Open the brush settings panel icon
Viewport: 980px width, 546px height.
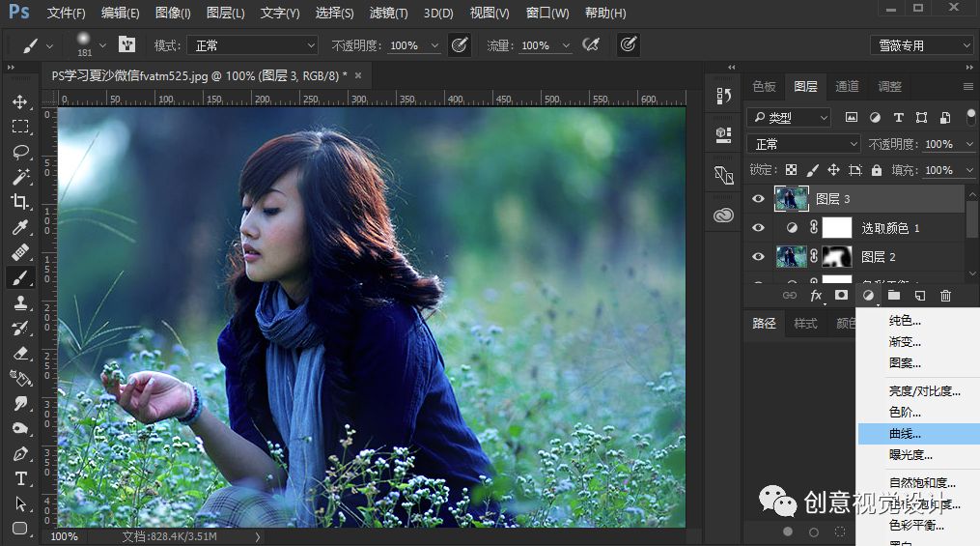[x=126, y=44]
